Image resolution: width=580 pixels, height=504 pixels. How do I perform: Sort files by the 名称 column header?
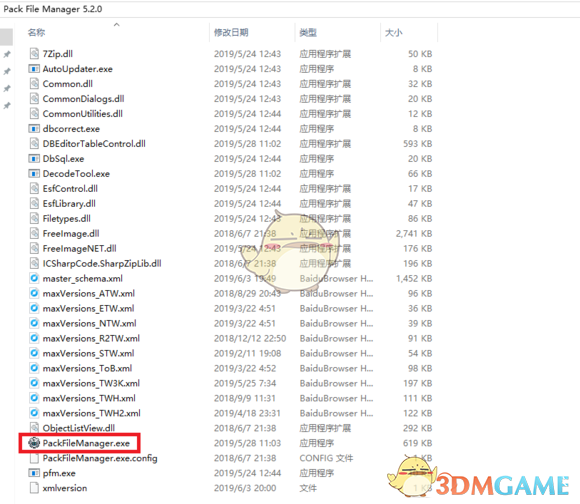click(x=36, y=33)
